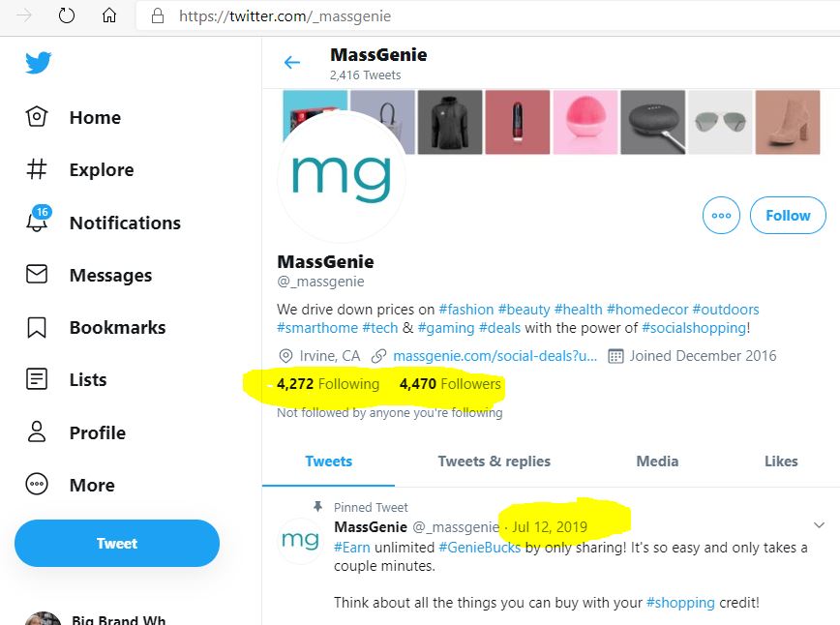Click the Twitter bird logo

point(39,63)
